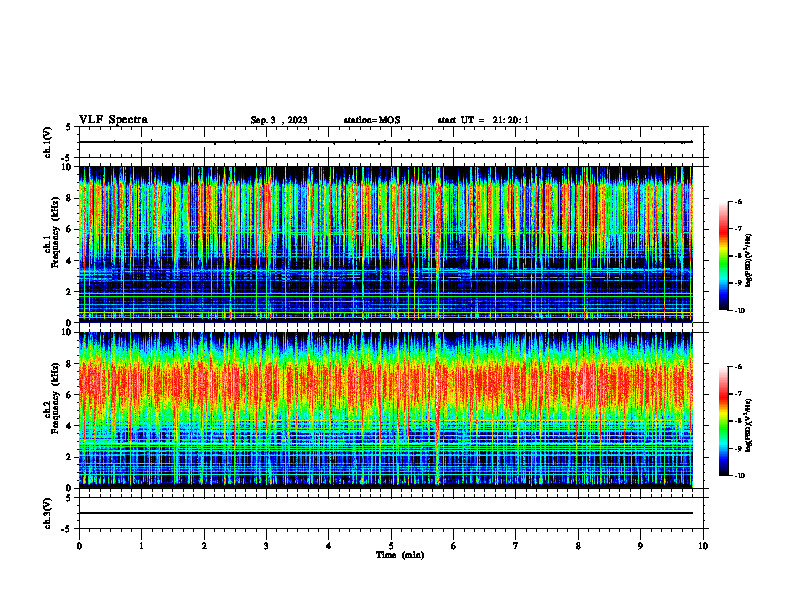Click the 'station=MOS' header text
This screenshot has width=792, height=612.
pos(372,120)
